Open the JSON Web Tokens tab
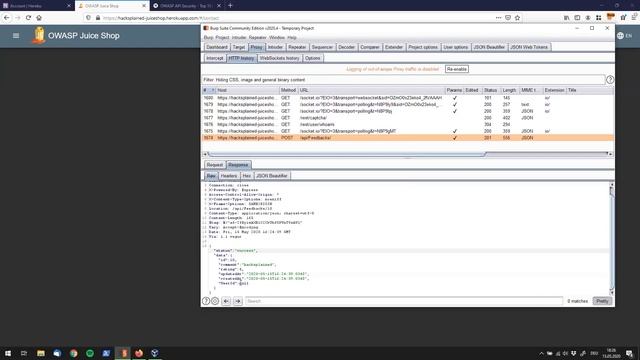This screenshot has width=640, height=360. [529, 47]
